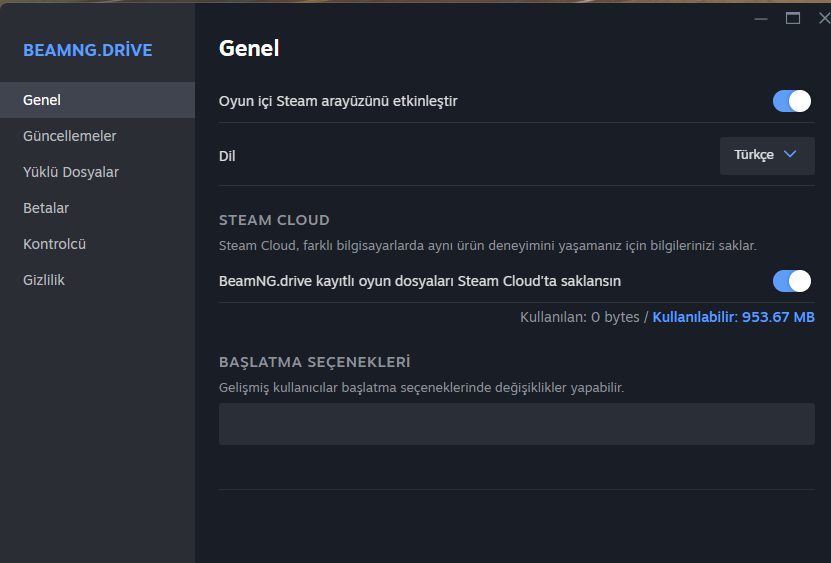
Task: Click the STEAM CLOUD section heading
Action: tap(274, 220)
